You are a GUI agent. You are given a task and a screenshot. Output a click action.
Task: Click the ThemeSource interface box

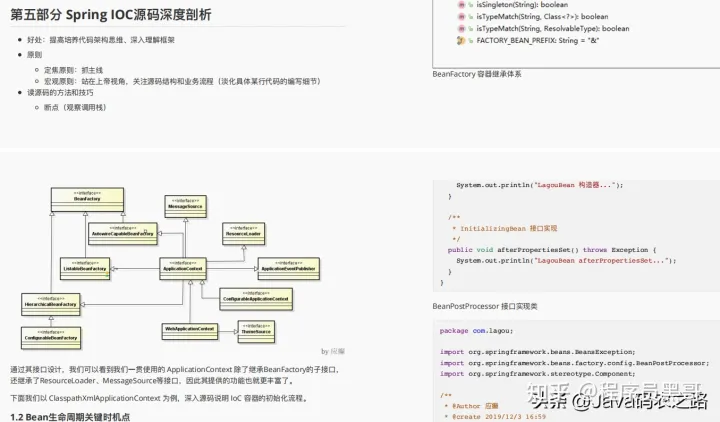coord(256,332)
